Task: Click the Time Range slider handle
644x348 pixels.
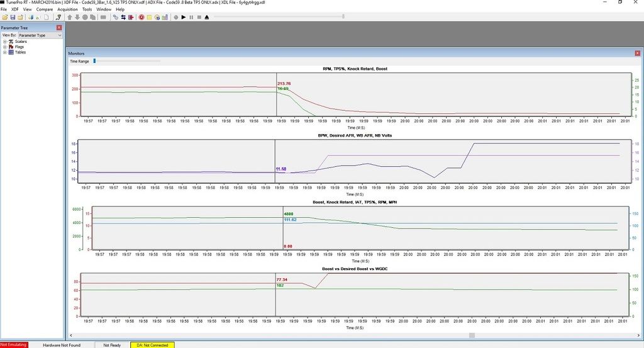Action: pos(94,61)
